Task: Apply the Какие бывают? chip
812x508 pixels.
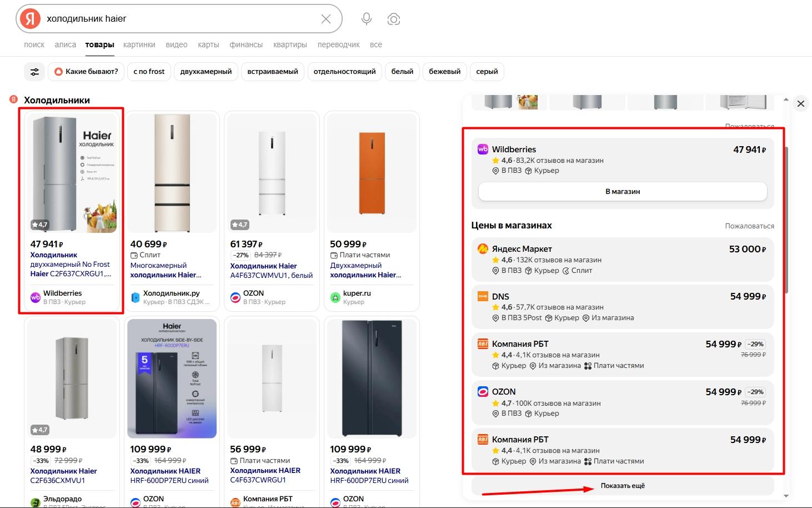Action: 86,72
